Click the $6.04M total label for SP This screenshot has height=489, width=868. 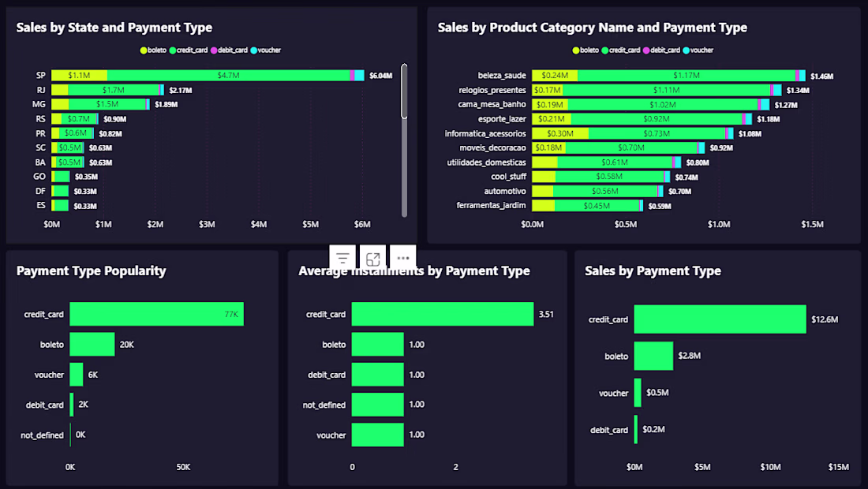381,76
